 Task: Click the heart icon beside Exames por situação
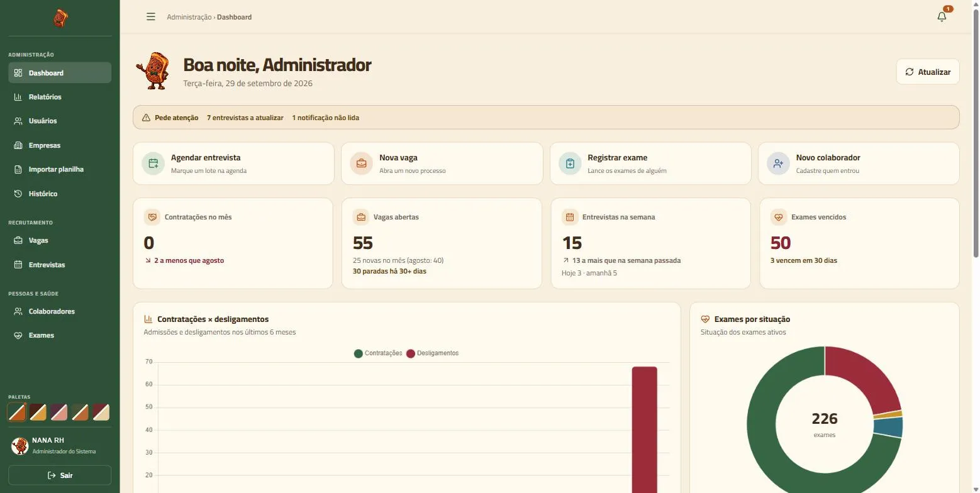pos(705,319)
